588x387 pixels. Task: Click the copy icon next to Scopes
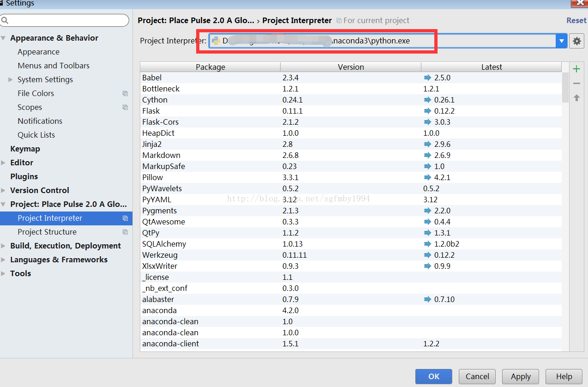(125, 107)
